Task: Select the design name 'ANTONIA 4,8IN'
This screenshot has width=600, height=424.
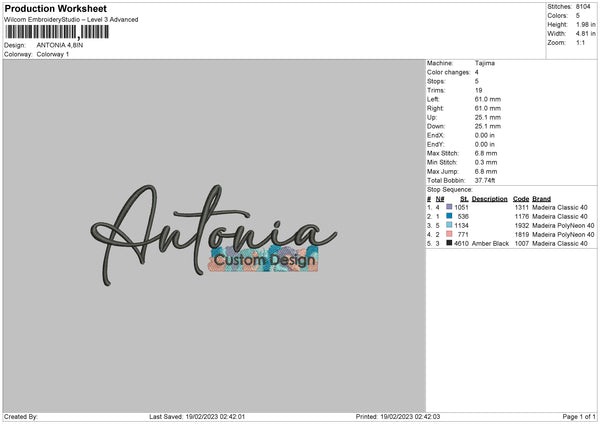Action: tap(60, 45)
